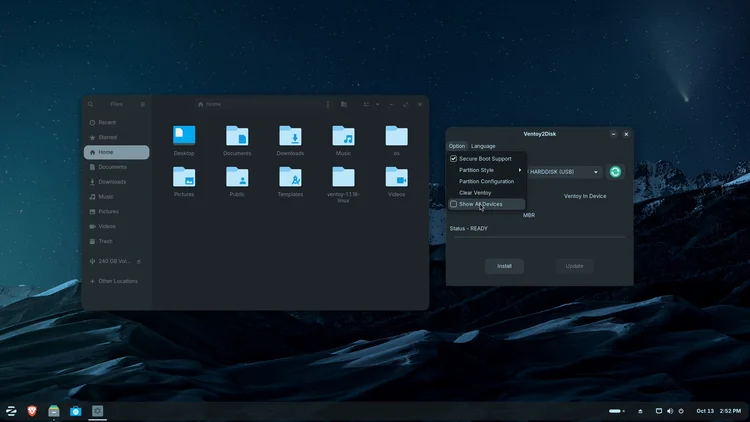Uncheck Secure Boot Support option
The image size is (750, 422).
point(487,159)
